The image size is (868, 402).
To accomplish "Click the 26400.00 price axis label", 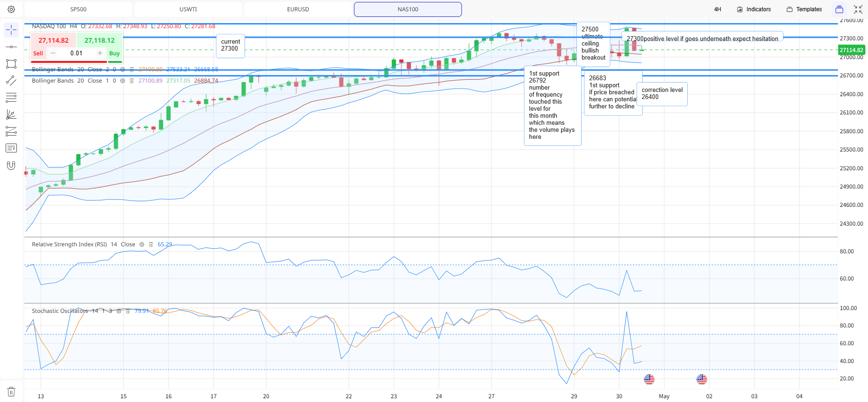I will coord(851,94).
